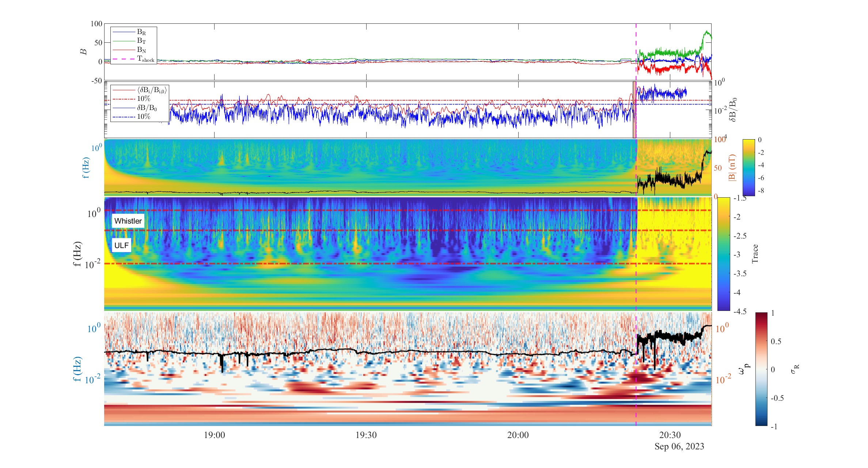Click the σ_R red-blue colorbar
Screen dimensions: 868x468
[761, 369]
